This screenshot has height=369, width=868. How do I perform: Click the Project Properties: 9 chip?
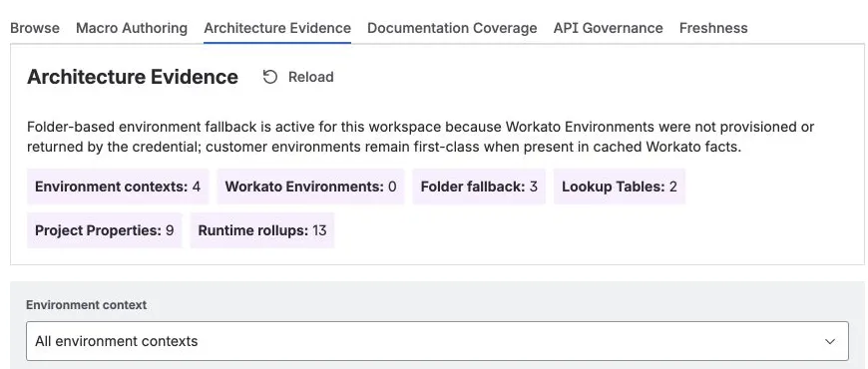pyautogui.click(x=104, y=230)
